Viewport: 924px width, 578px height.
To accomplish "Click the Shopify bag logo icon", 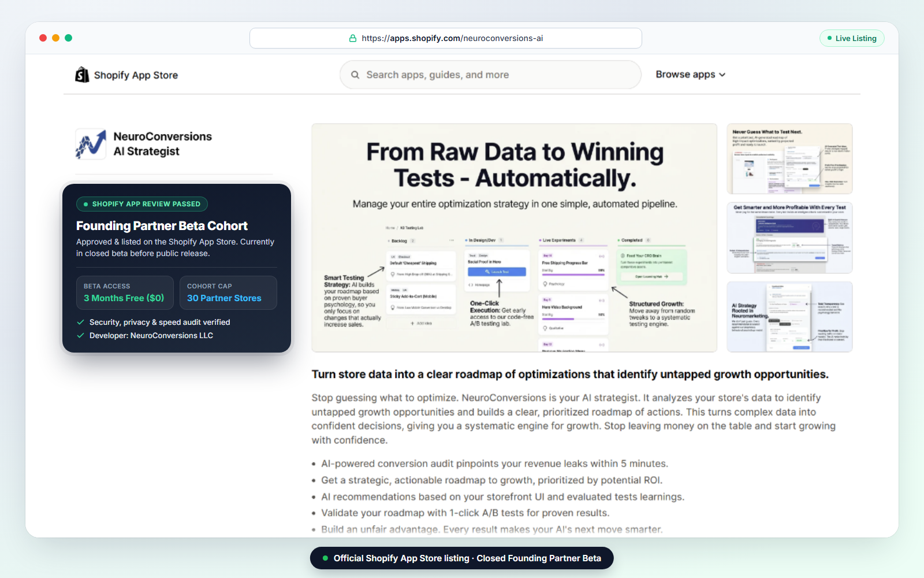I will (82, 75).
